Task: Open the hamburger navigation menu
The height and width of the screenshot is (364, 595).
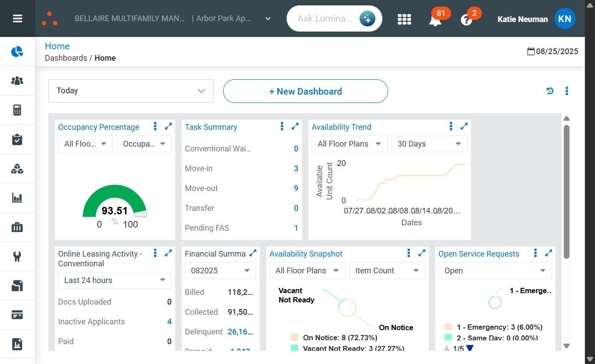Action: coord(18,18)
